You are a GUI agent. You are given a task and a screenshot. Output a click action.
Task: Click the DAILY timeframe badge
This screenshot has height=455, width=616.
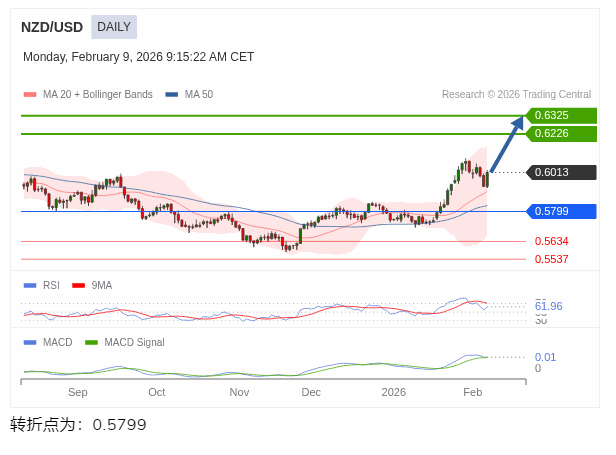[x=113, y=27]
